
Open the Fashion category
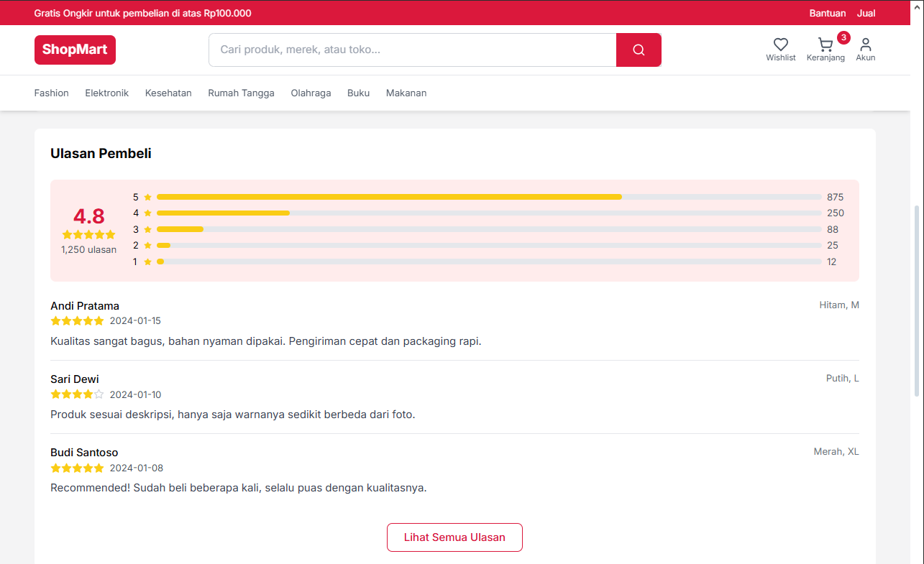point(52,93)
